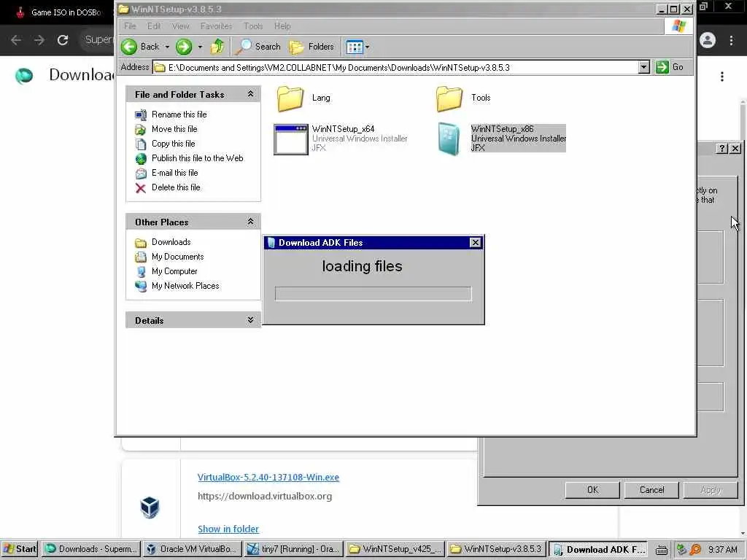This screenshot has height=560, width=747.
Task: Switch to tiny7 [Running] taskbar item
Action: [293, 549]
